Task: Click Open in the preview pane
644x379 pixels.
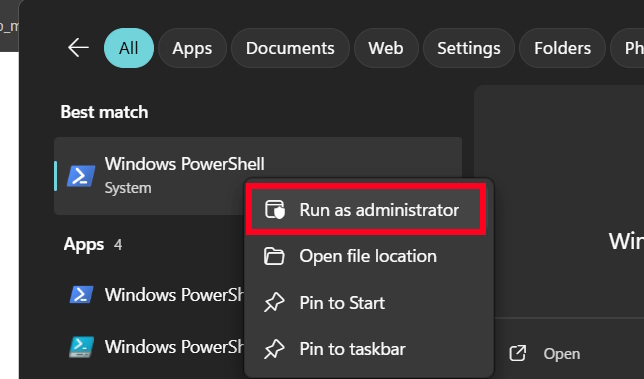Action: [561, 354]
